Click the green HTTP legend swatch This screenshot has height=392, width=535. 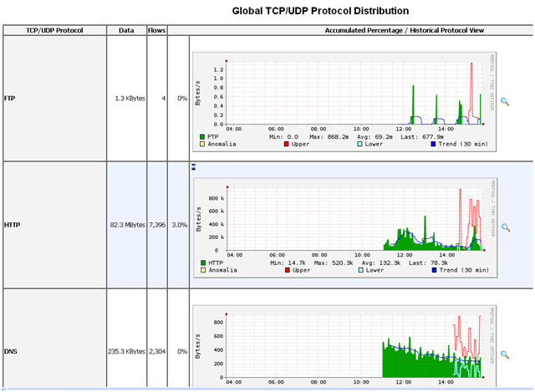tap(203, 262)
